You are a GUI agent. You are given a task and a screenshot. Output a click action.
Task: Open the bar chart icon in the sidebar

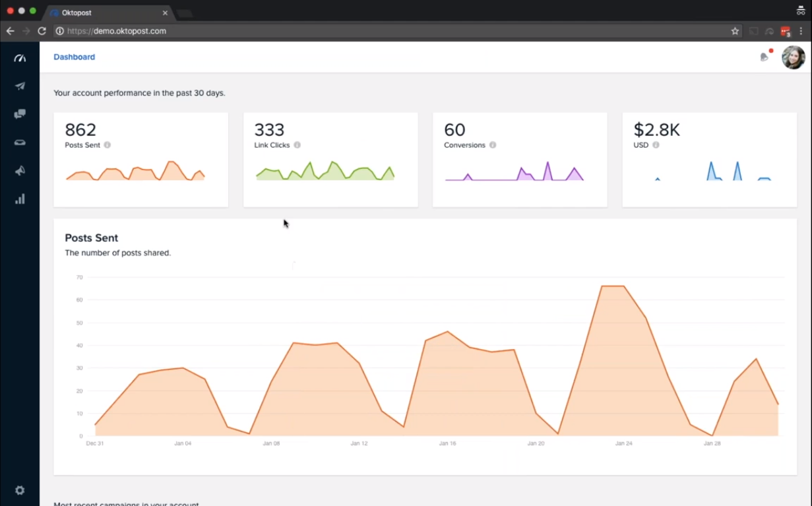pos(20,199)
